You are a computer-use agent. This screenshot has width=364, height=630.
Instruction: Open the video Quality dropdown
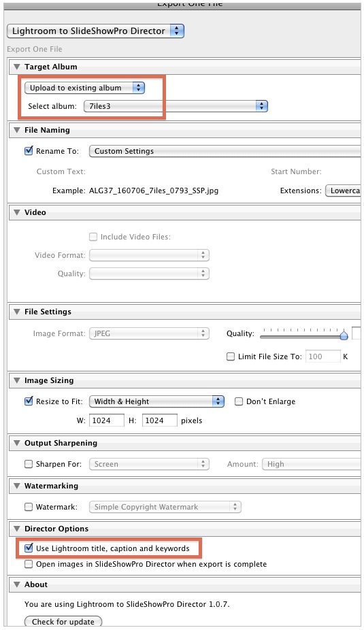[x=149, y=273]
